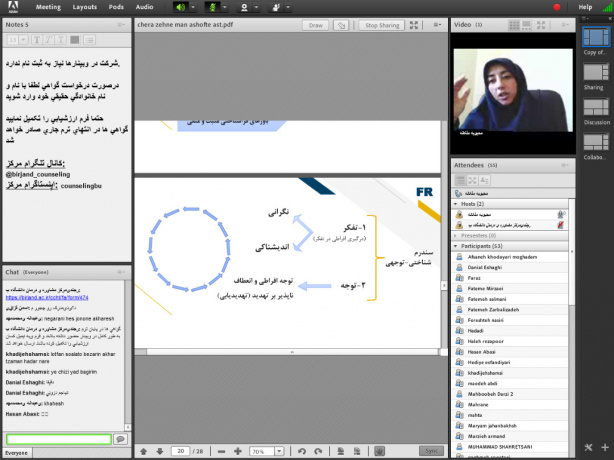The height and width of the screenshot is (460, 614).
Task: Open the Meeting menu
Action: click(x=48, y=7)
